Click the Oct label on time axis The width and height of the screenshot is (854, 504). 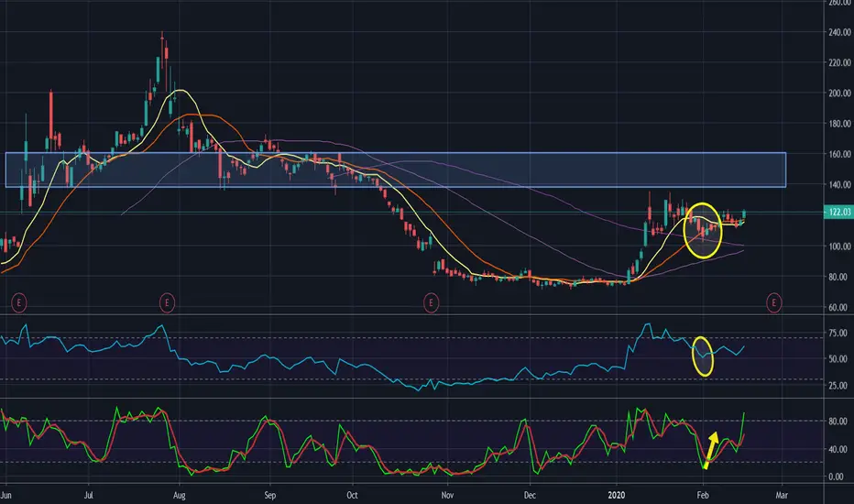tap(353, 495)
